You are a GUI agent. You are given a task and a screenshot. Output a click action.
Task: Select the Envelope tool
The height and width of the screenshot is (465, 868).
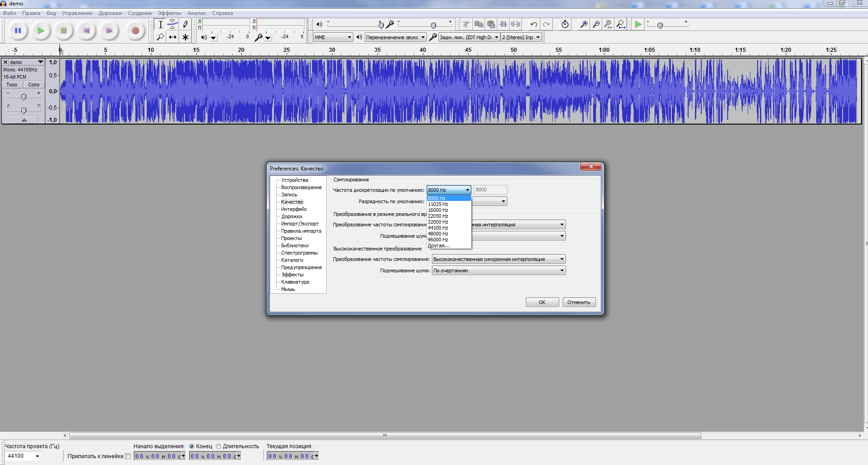[x=173, y=25]
